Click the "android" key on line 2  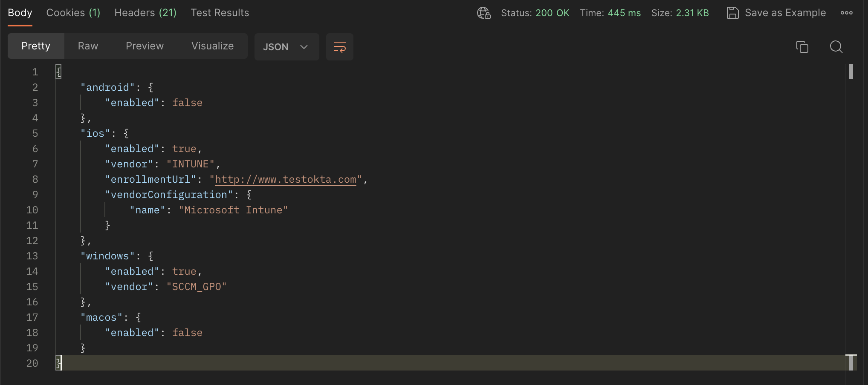pyautogui.click(x=107, y=87)
